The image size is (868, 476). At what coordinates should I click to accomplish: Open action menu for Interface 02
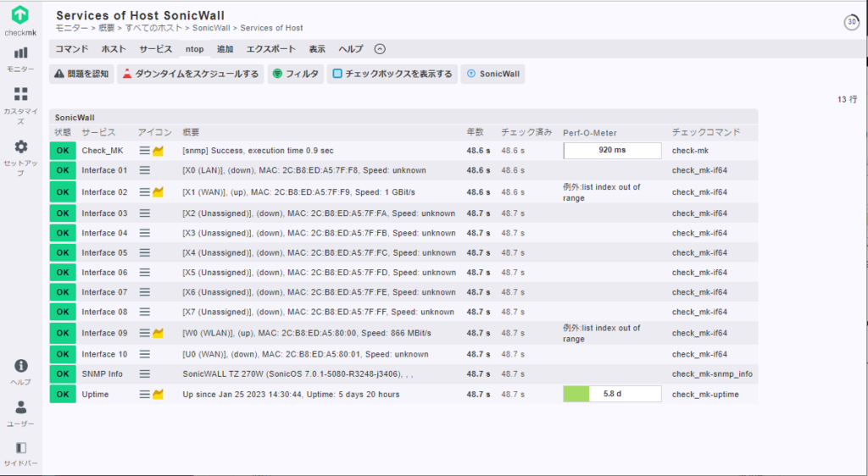click(x=144, y=191)
